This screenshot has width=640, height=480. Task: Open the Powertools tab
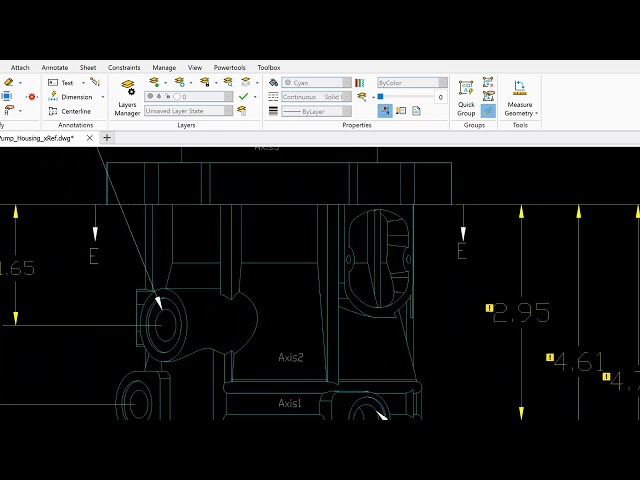229,67
